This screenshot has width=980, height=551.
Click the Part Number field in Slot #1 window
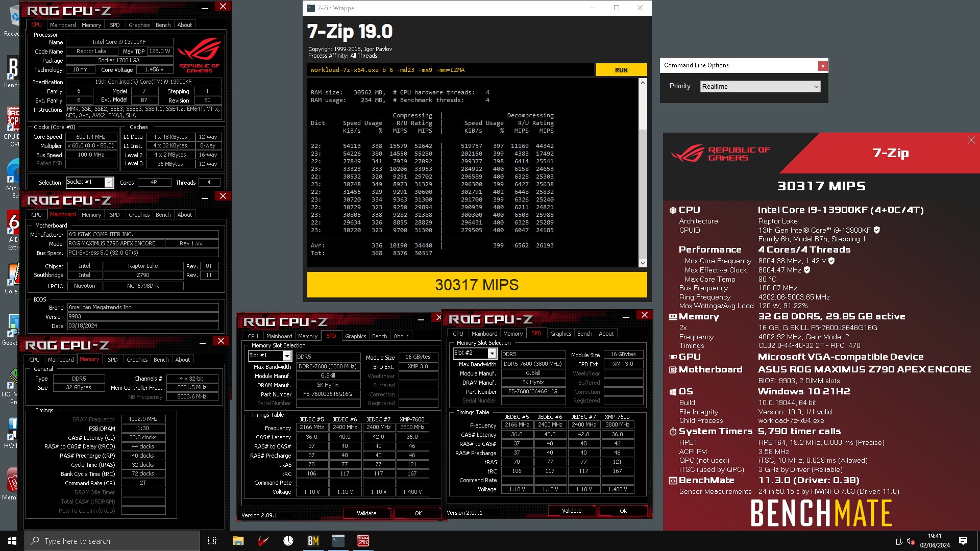tap(328, 394)
